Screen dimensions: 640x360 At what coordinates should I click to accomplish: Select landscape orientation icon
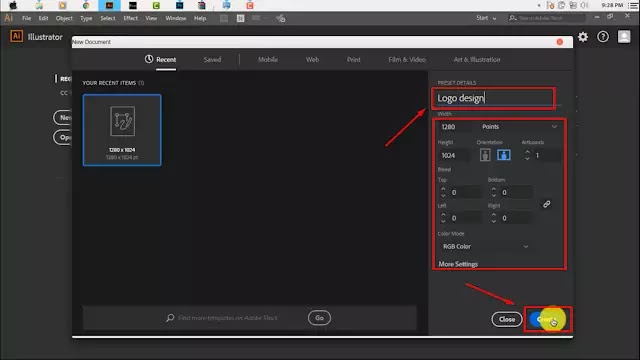(x=504, y=155)
